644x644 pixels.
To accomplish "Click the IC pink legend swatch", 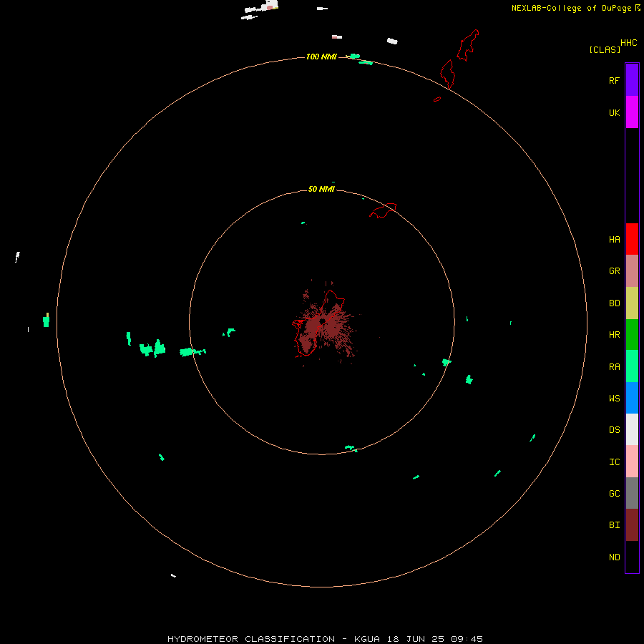I will [x=632, y=462].
